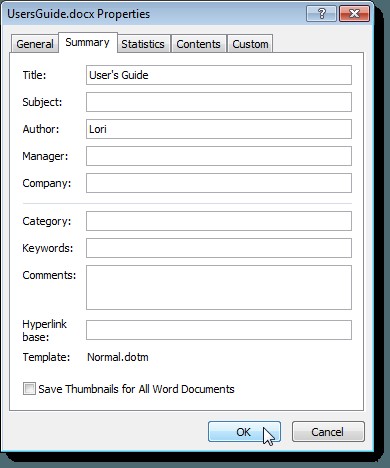
Task: Click the Comments: label
Action: pyautogui.click(x=49, y=275)
